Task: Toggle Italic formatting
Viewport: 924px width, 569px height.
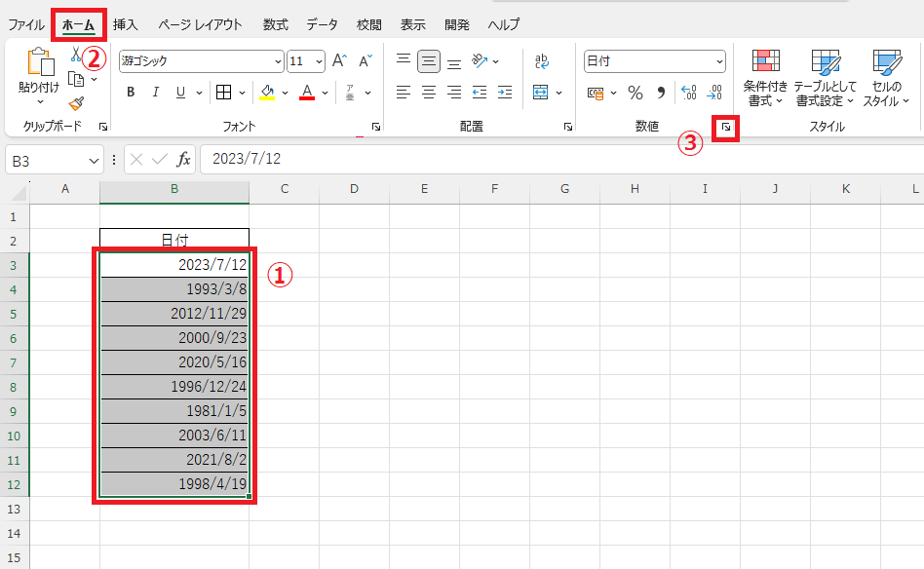Action: click(156, 93)
